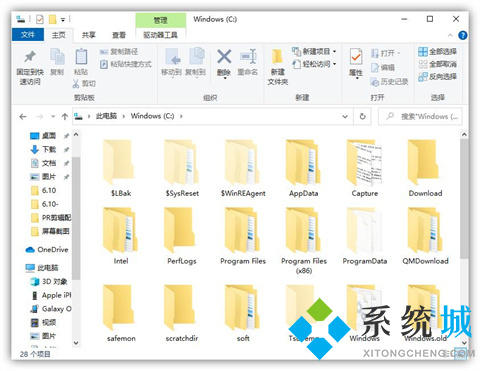The height and width of the screenshot is (371, 480).
Task: Click the Cut scissors icon
Action: [76, 84]
